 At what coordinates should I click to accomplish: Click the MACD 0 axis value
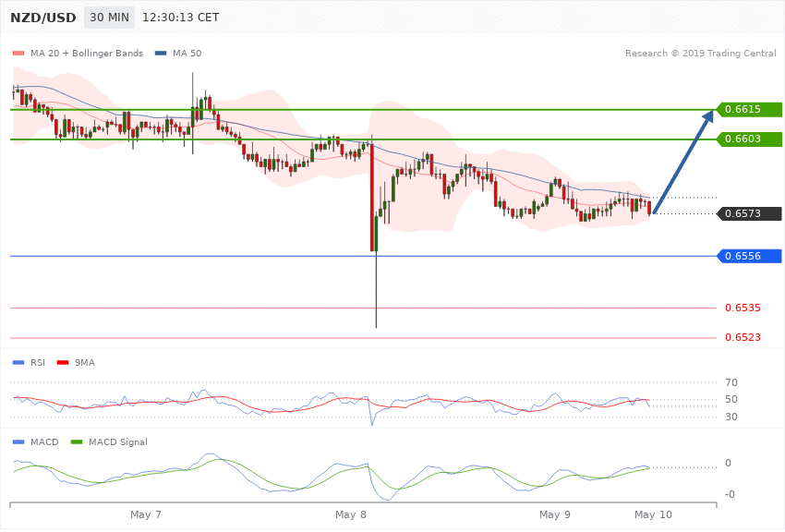tap(728, 463)
